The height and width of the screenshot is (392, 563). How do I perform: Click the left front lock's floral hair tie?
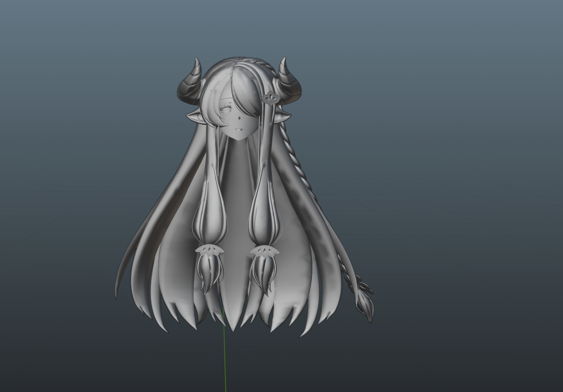coord(208,250)
